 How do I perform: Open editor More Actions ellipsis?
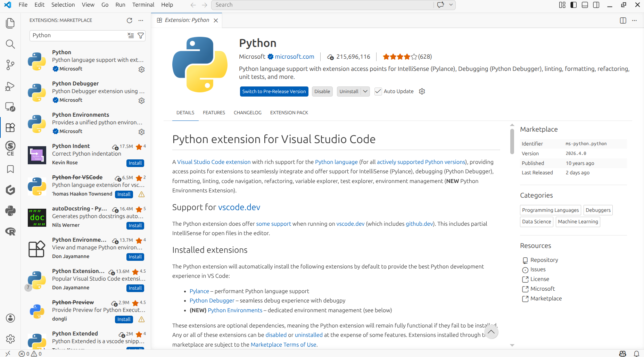(634, 20)
